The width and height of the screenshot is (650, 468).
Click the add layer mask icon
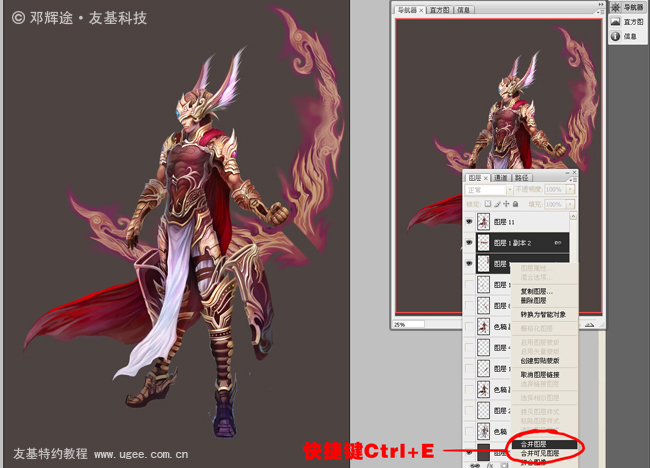504,465
